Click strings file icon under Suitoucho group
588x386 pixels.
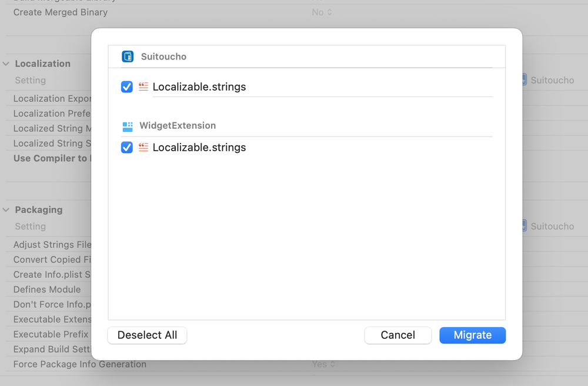click(143, 87)
